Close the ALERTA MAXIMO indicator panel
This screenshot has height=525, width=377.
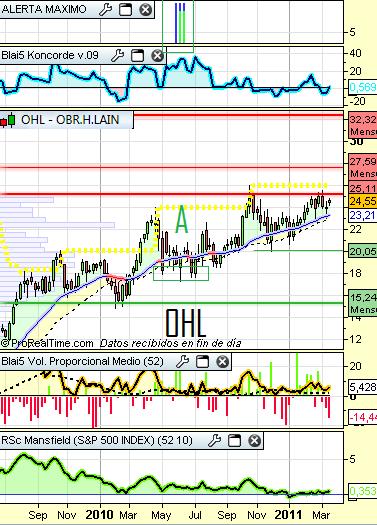[x=146, y=9]
